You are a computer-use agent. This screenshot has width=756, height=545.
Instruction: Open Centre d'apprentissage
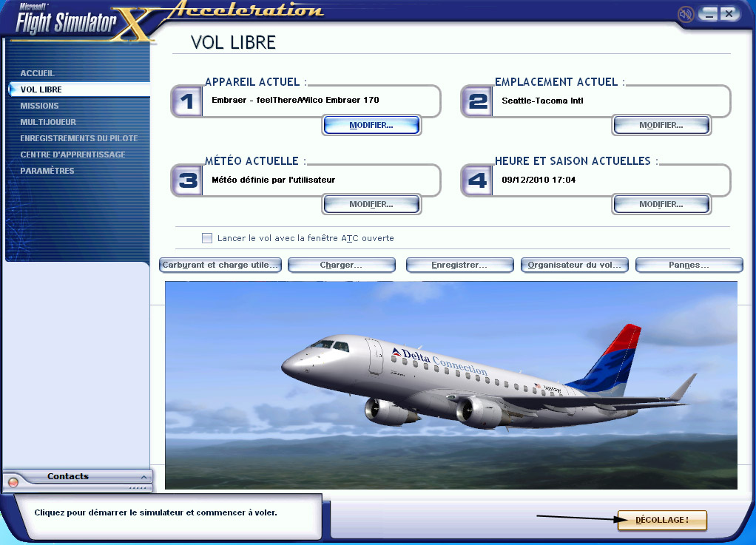pyautogui.click(x=72, y=155)
